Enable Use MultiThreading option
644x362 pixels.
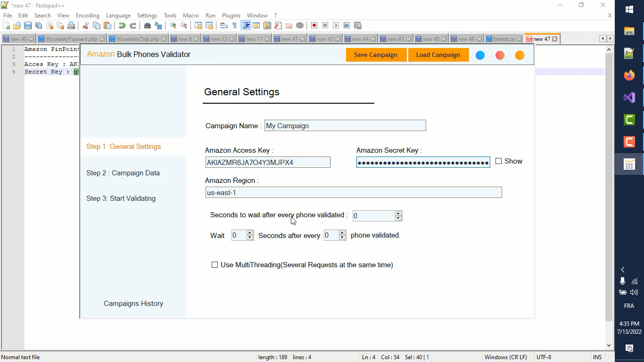point(215,264)
